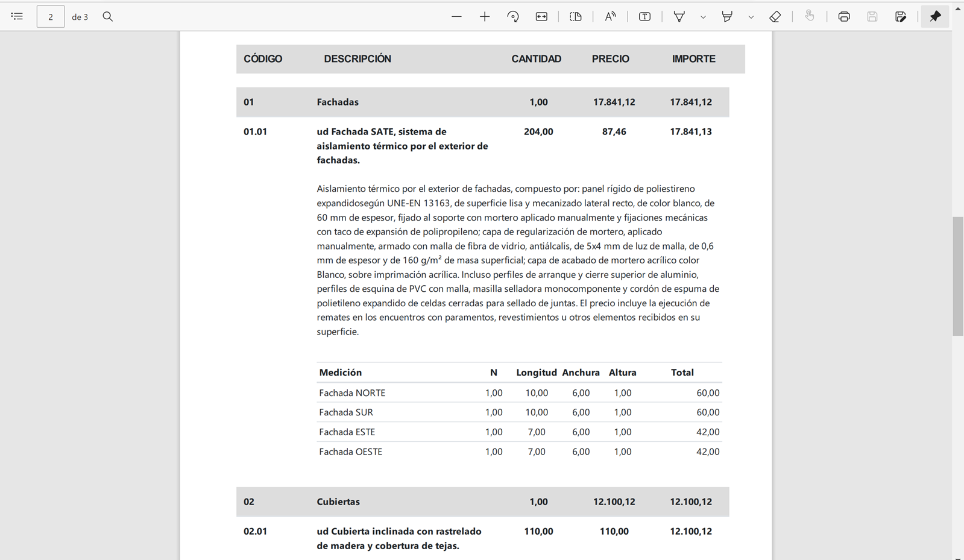Click the Fachada SUR row label
964x560 pixels.
[346, 412]
